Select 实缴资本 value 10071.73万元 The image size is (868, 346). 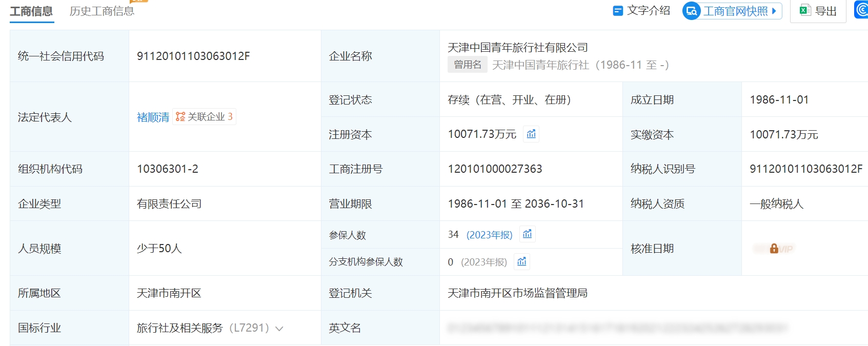click(784, 135)
